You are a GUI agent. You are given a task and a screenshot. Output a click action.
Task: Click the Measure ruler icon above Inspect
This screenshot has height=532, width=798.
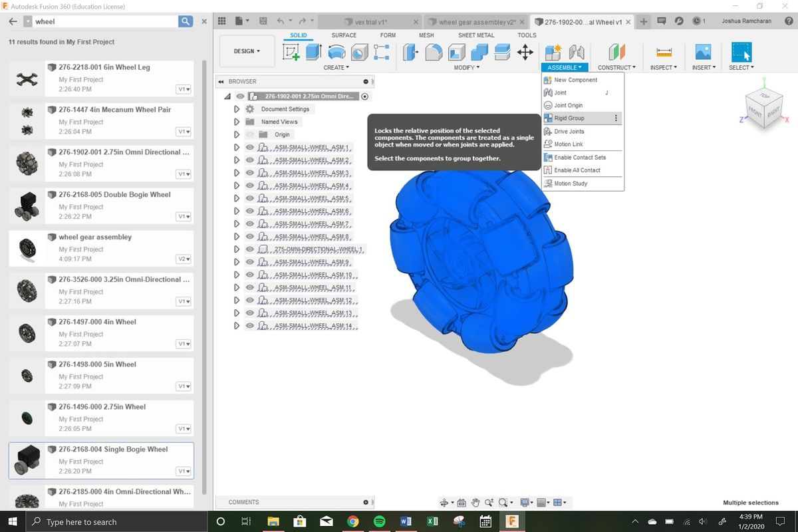click(x=664, y=52)
